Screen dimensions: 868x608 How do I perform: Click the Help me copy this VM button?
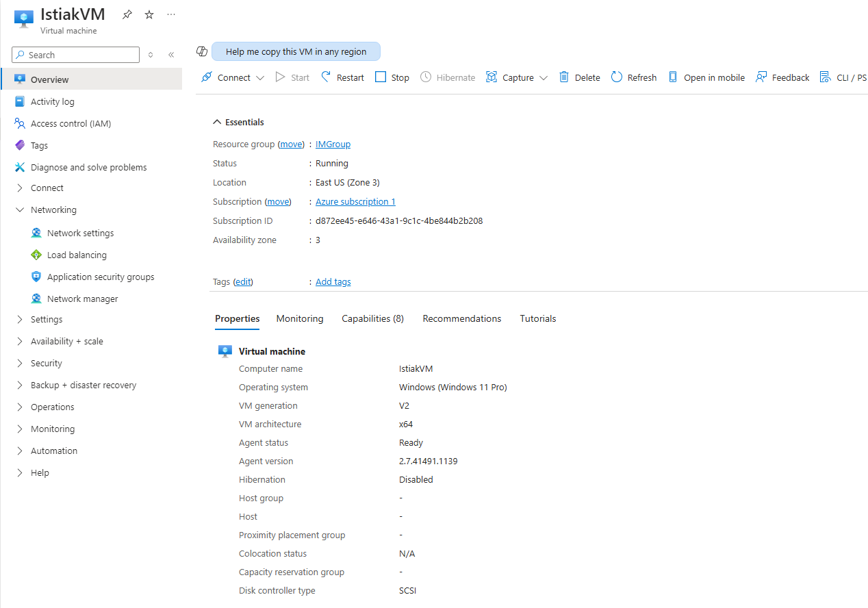[296, 51]
